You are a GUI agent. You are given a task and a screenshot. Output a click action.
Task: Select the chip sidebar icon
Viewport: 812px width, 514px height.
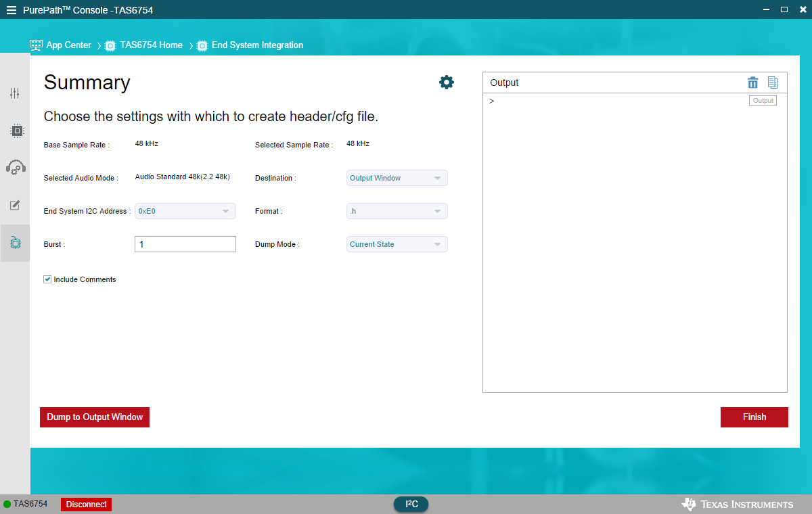pyautogui.click(x=16, y=131)
